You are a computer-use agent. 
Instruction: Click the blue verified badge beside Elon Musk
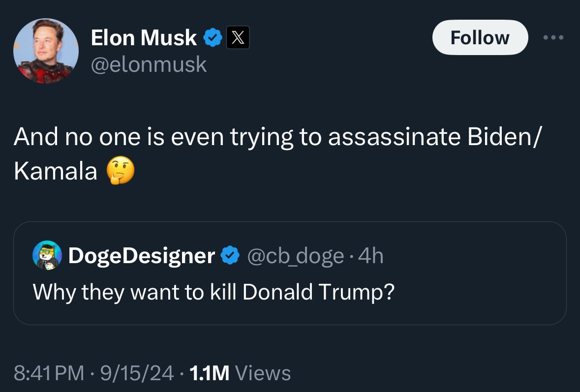tap(213, 38)
